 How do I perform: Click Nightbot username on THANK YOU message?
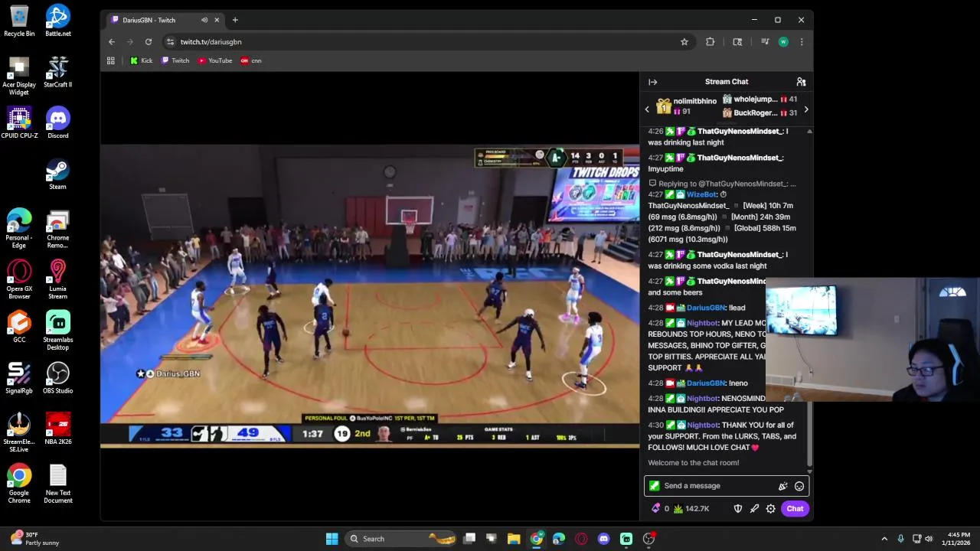tap(702, 425)
